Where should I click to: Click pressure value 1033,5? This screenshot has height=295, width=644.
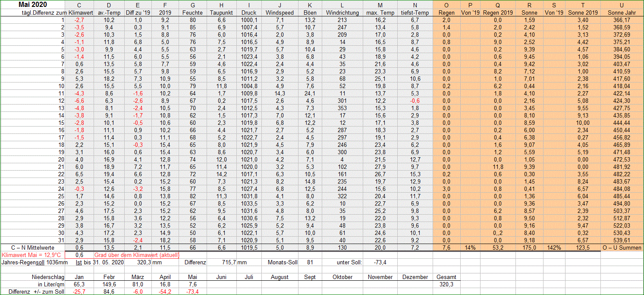[249, 203]
